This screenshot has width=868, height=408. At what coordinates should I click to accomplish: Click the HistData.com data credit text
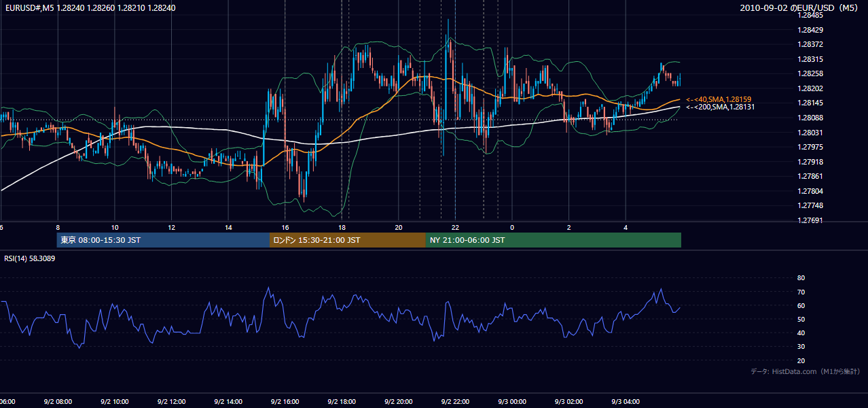(806, 372)
